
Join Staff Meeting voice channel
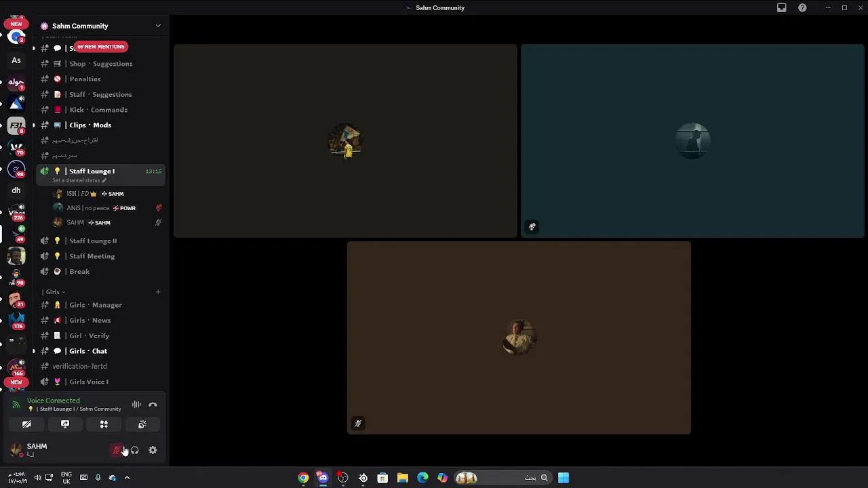pyautogui.click(x=100, y=256)
